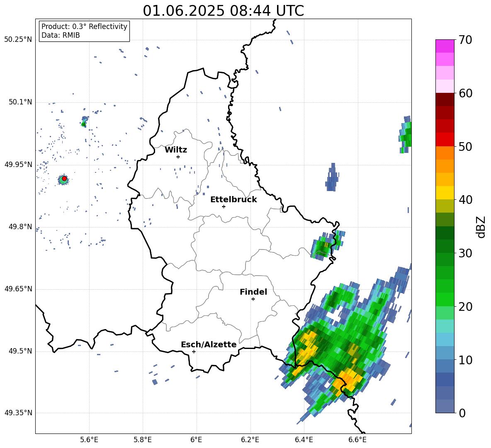This screenshot has width=491, height=448.
Task: Click the dark maroon swatch just below 60 dBZ
Action: point(445,99)
